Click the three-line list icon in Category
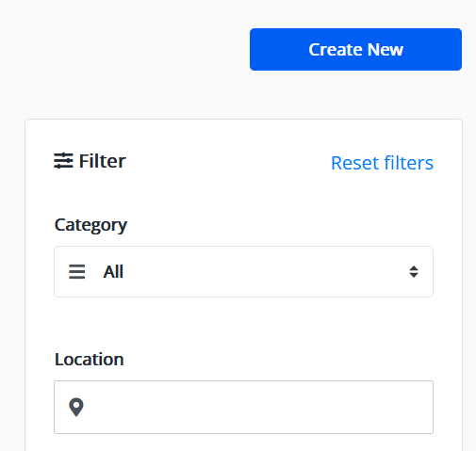 (77, 272)
